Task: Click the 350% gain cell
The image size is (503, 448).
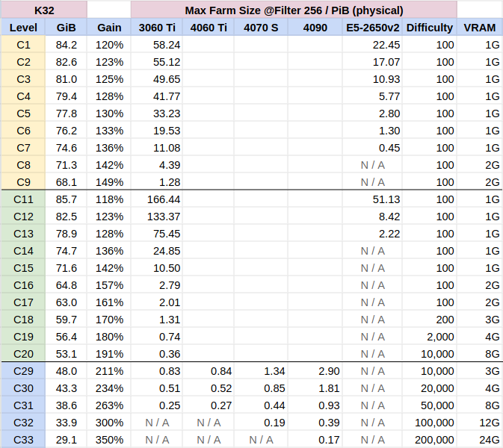Action: click(x=109, y=440)
